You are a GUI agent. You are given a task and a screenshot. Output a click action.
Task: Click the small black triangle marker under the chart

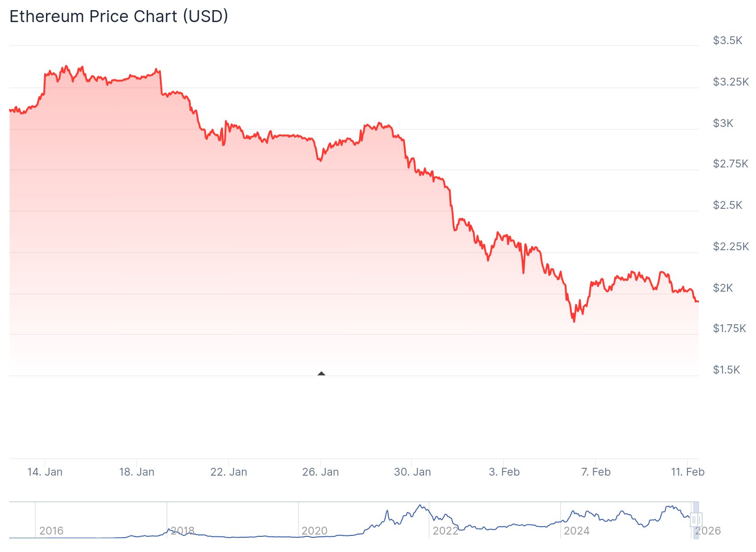321,374
